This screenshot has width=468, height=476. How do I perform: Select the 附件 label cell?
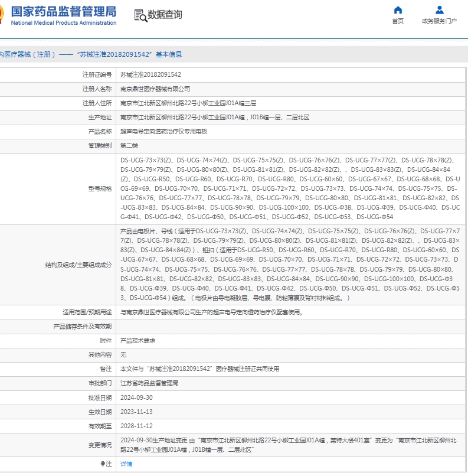(x=106, y=341)
